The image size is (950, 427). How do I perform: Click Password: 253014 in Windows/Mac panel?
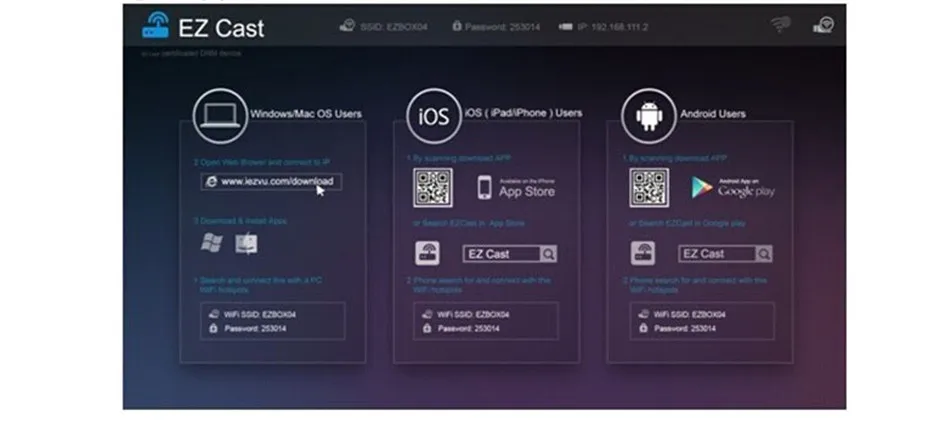[255, 329]
